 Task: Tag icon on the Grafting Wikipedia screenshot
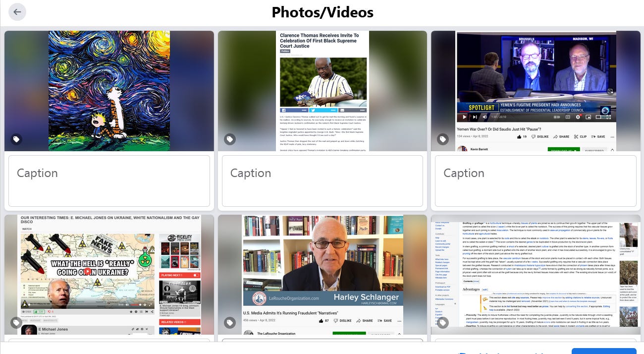[x=443, y=323]
